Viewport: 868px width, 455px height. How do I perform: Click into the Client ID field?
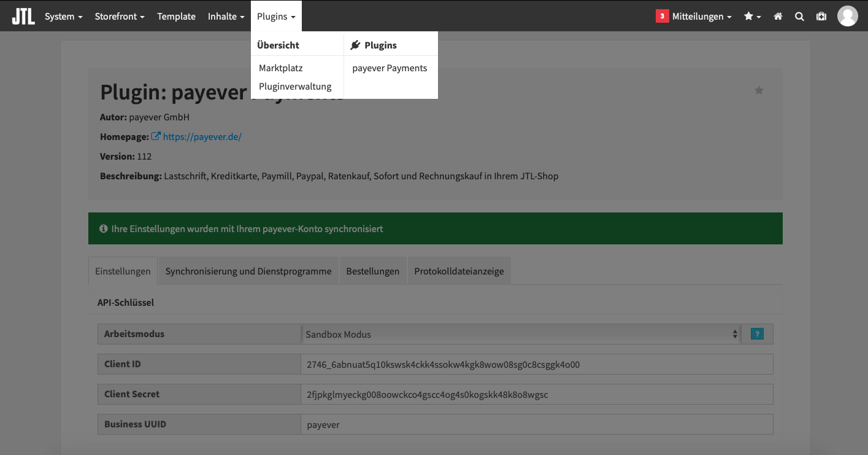tap(537, 364)
